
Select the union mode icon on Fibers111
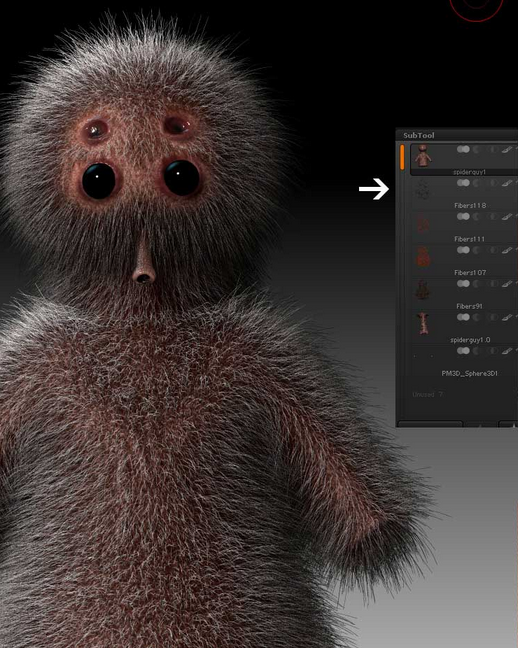pyautogui.click(x=463, y=217)
